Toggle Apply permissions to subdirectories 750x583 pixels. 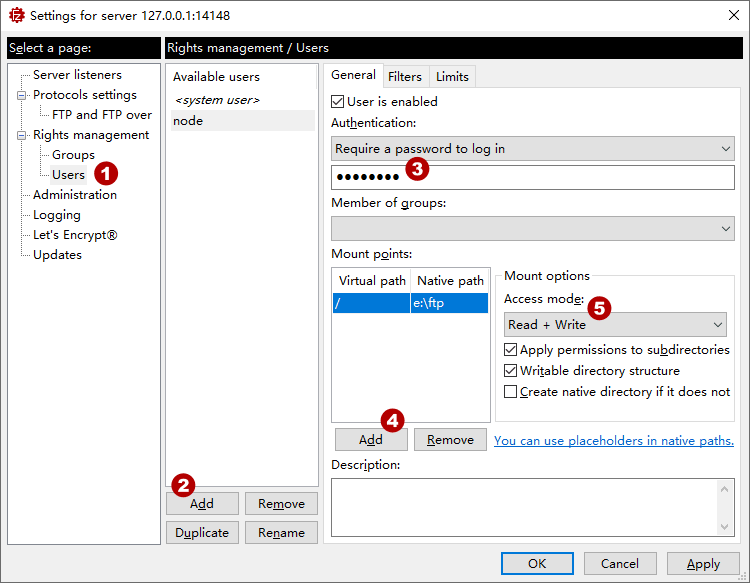click(x=511, y=350)
